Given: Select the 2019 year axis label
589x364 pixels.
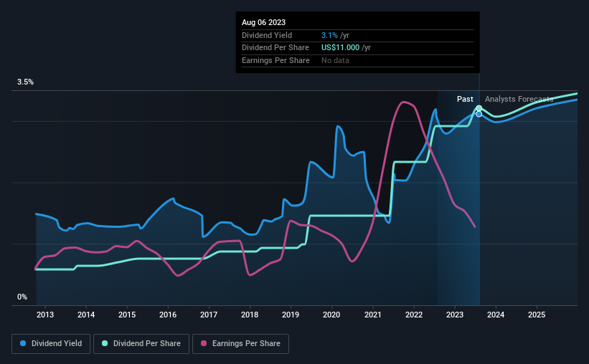Looking at the screenshot, I should pyautogui.click(x=291, y=315).
